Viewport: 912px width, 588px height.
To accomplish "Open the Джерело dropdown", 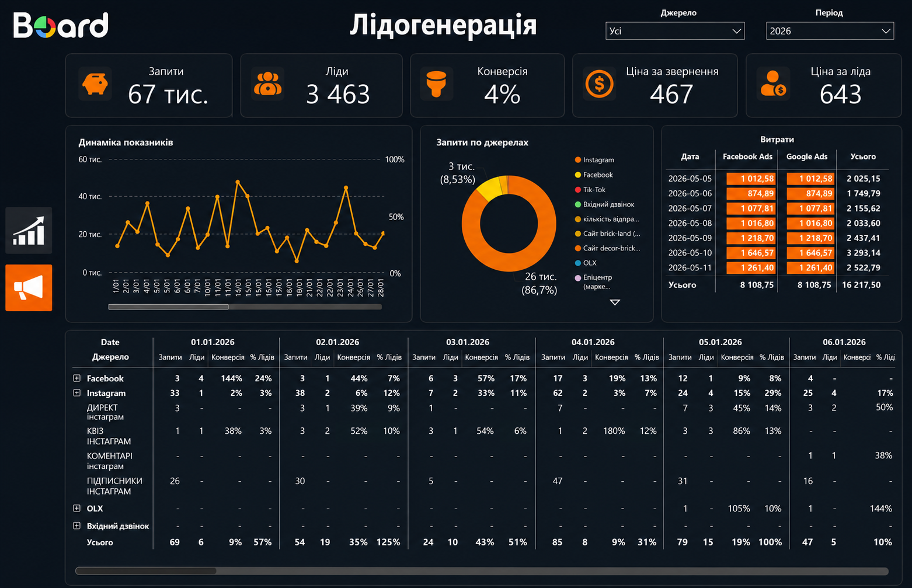I will [675, 31].
